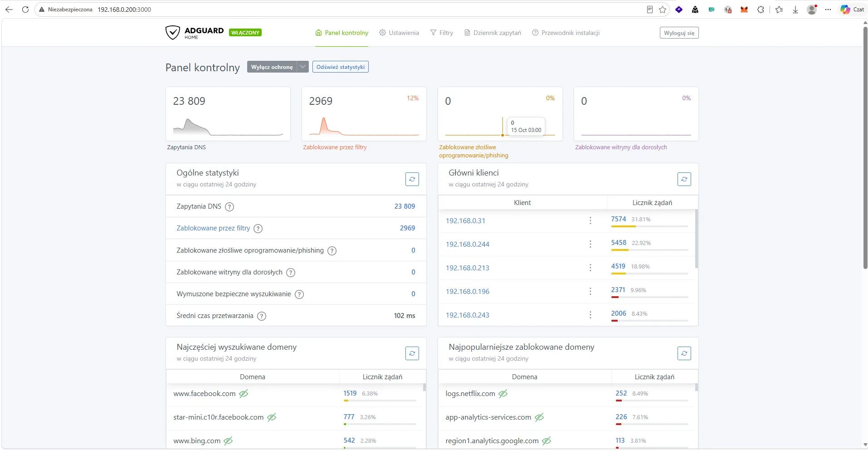Click help icon for złośliwe oprogramowanie/phishing row

click(332, 251)
